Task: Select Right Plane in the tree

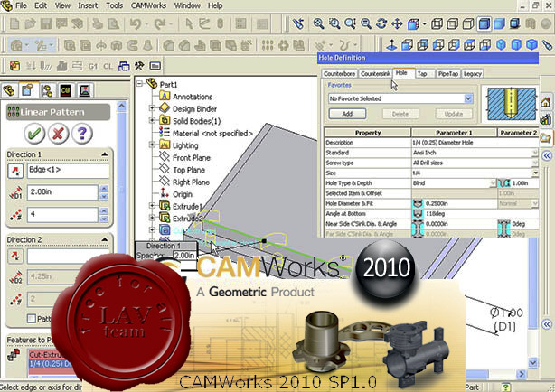Action: tap(191, 182)
